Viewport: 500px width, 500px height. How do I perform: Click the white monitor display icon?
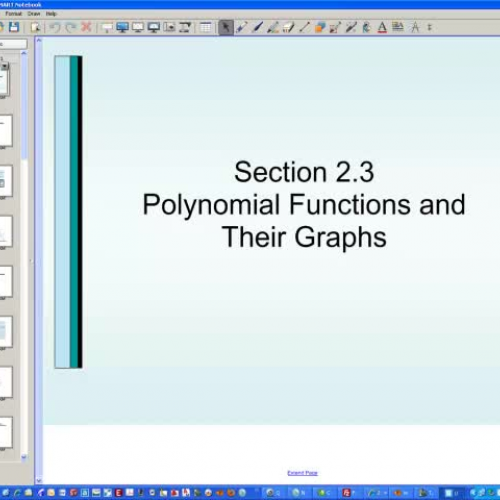[x=138, y=27]
